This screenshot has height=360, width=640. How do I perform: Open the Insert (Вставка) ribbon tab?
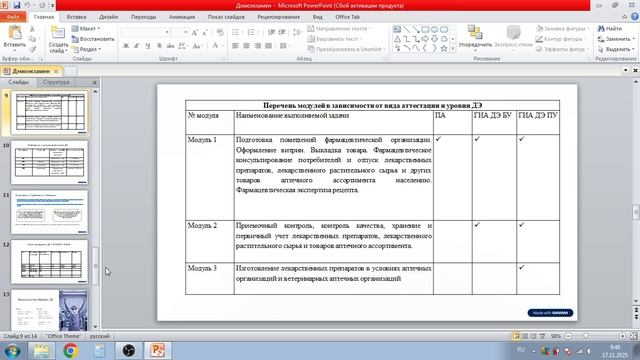[76, 17]
